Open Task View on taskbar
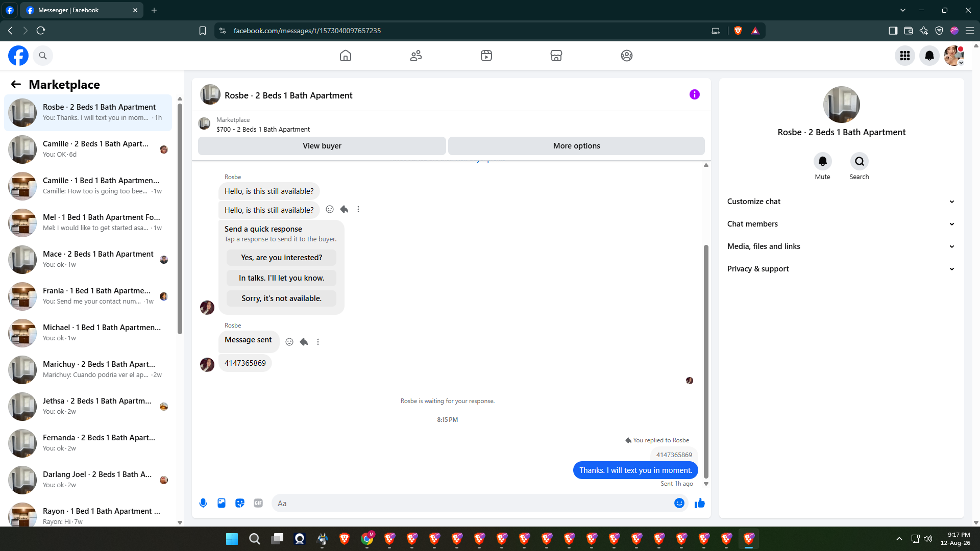 277,539
